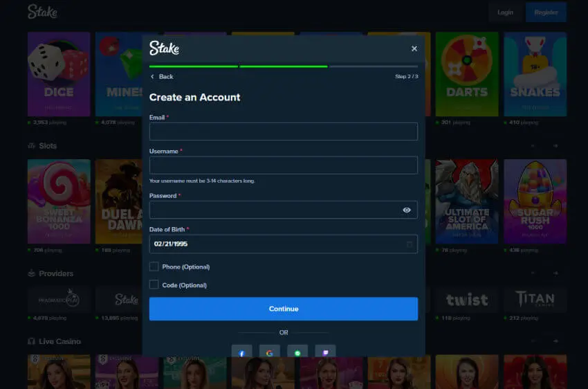The height and width of the screenshot is (389, 588).
Task: Sign up with the Twitch icon
Action: (x=326, y=352)
